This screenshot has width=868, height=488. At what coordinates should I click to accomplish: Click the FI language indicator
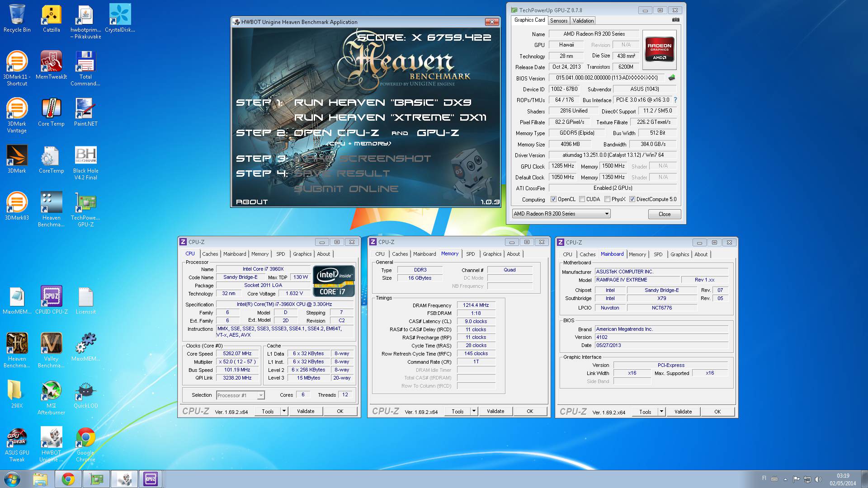click(764, 478)
